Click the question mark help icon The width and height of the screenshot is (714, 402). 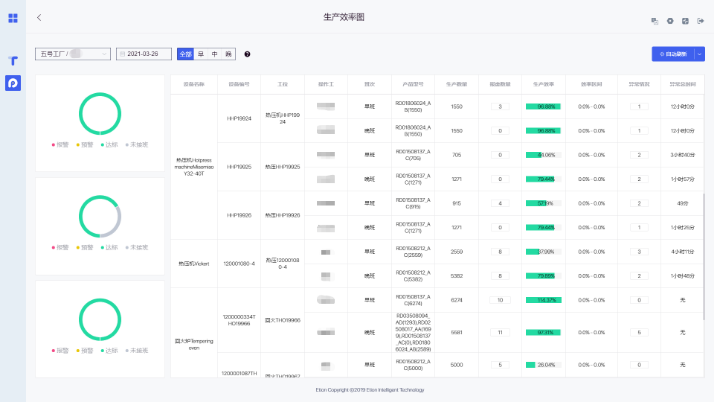pos(247,54)
